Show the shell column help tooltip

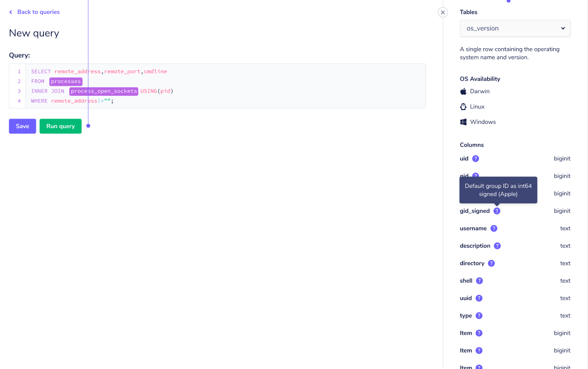[x=480, y=281]
